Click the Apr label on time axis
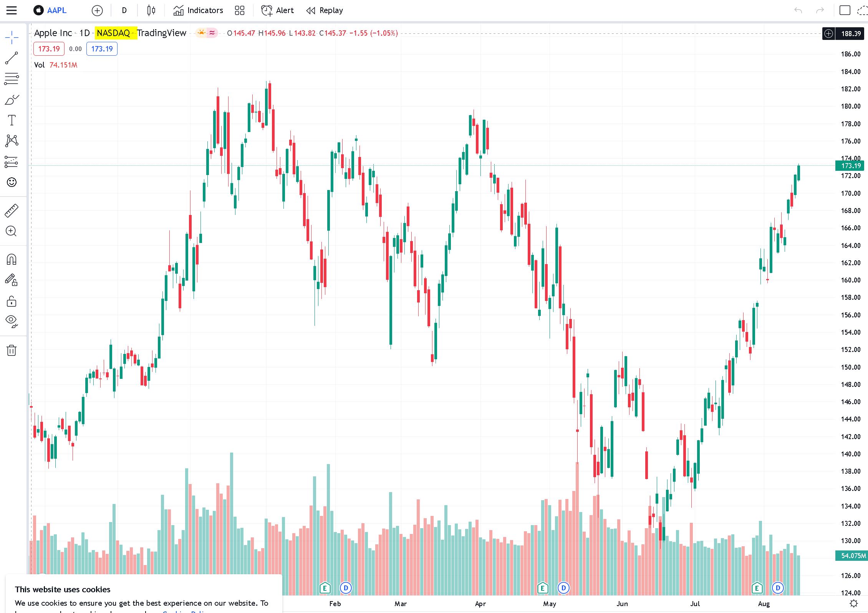The width and height of the screenshot is (868, 613). pos(480,603)
